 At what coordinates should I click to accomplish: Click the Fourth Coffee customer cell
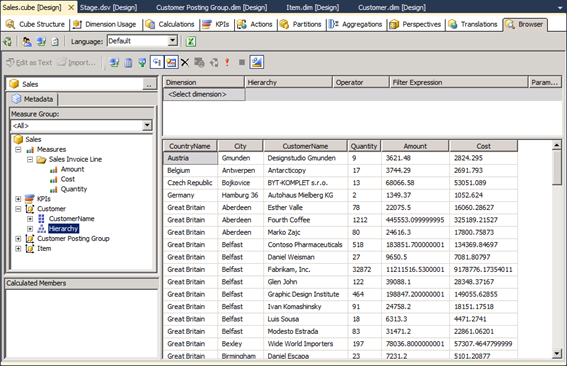pos(305,220)
